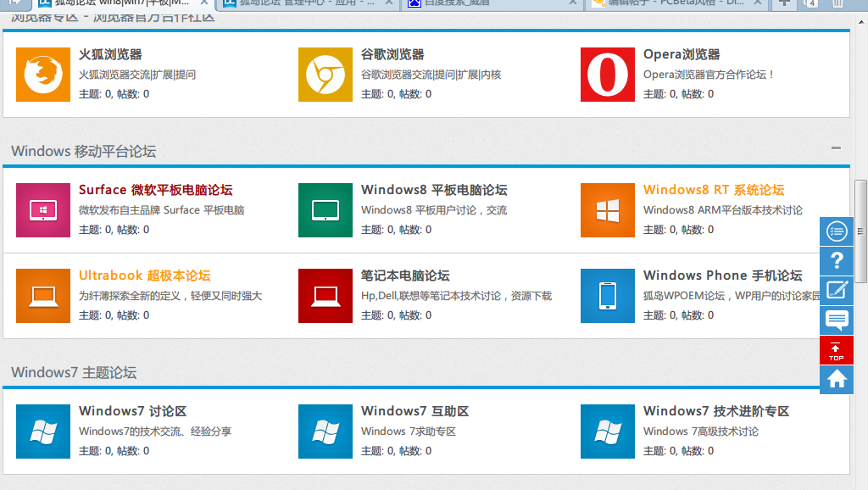Image resolution: width=868 pixels, height=490 pixels.
Task: Open the Chrome browser forum icon
Action: (x=325, y=75)
